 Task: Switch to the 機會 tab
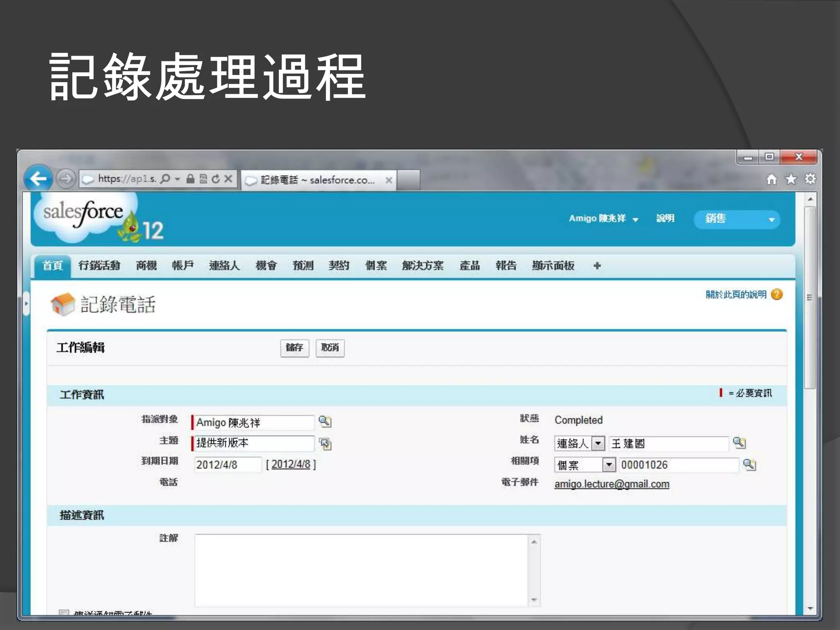(x=266, y=266)
